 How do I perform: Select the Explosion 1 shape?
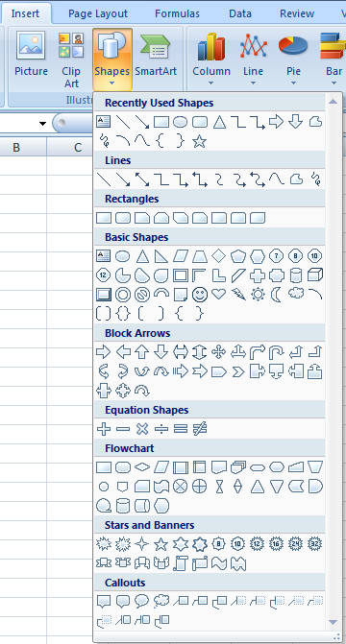[103, 544]
